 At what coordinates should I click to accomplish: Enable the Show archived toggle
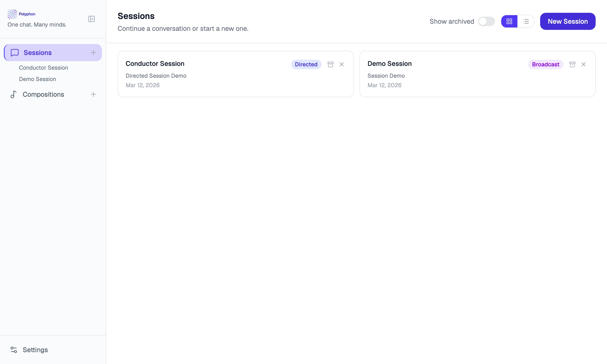(487, 21)
